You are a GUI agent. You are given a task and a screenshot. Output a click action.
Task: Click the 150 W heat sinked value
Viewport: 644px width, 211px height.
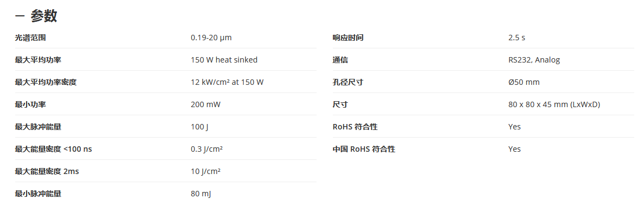(x=224, y=60)
